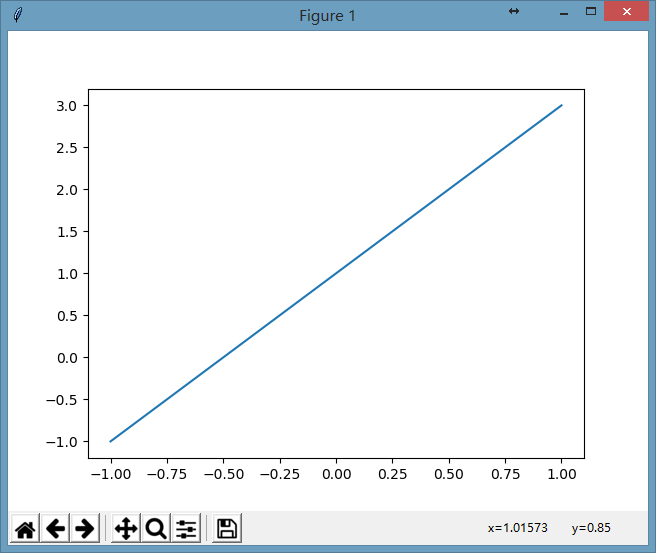Screen dimensions: 656x553
Task: Click the 1.0 y-axis tick label
Action: click(x=67, y=274)
